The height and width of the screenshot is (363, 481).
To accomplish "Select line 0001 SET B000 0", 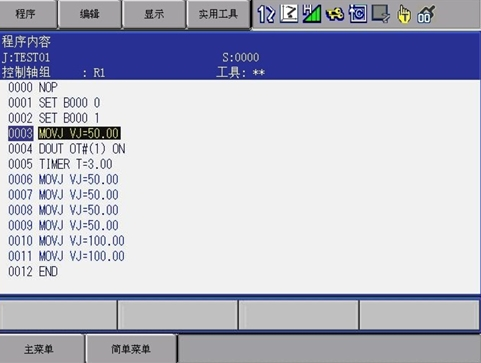I will tap(54, 103).
